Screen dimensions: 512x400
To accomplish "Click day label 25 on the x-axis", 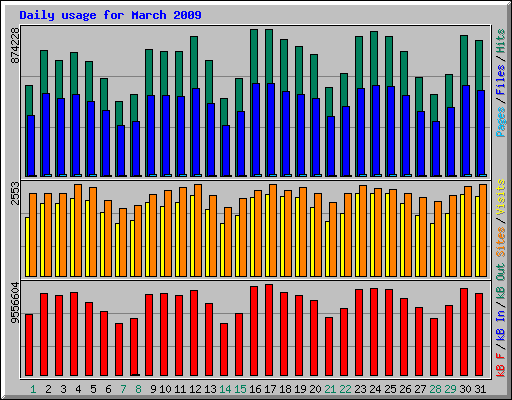I will [390, 389].
